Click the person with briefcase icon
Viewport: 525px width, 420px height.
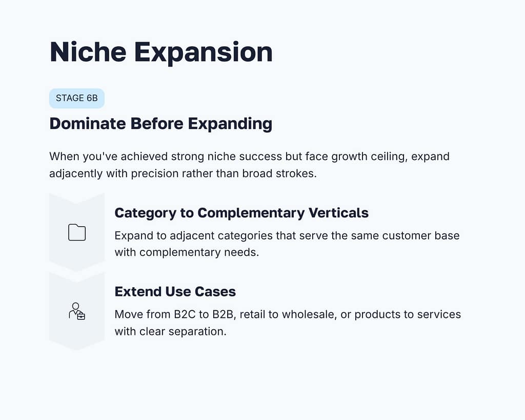click(77, 311)
